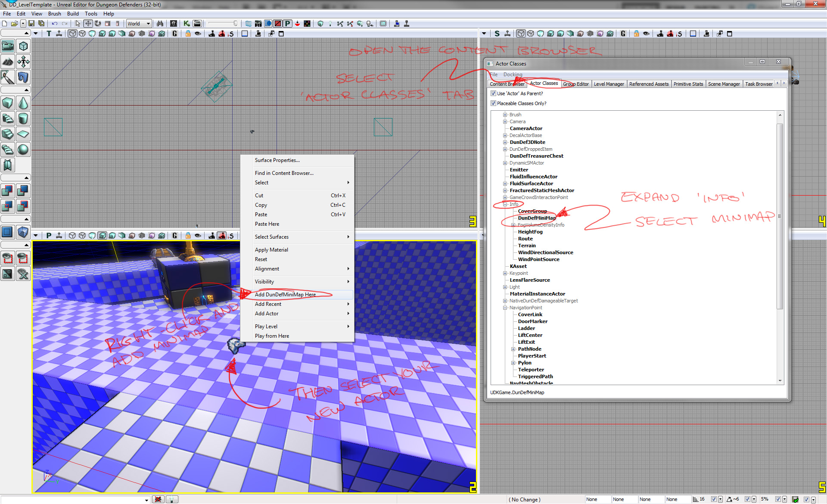
Task: Show selected actors only eye icon
Action: point(8,258)
